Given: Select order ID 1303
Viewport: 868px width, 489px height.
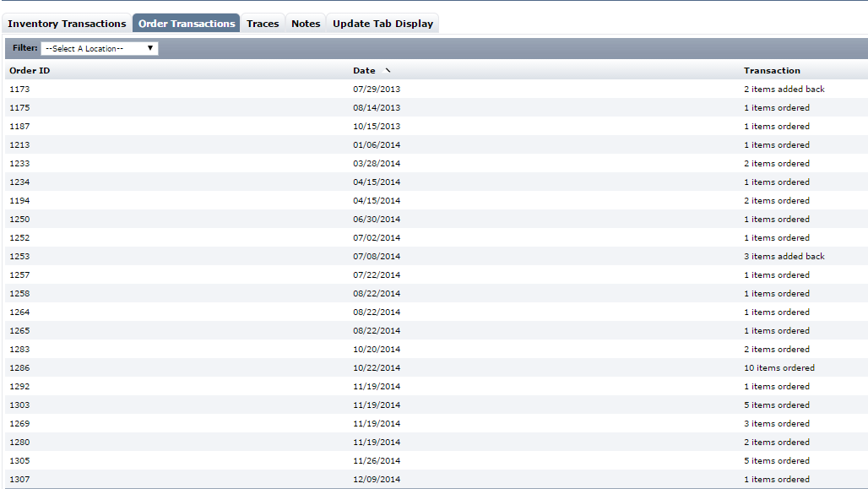Looking at the screenshot, I should pyautogui.click(x=19, y=405).
